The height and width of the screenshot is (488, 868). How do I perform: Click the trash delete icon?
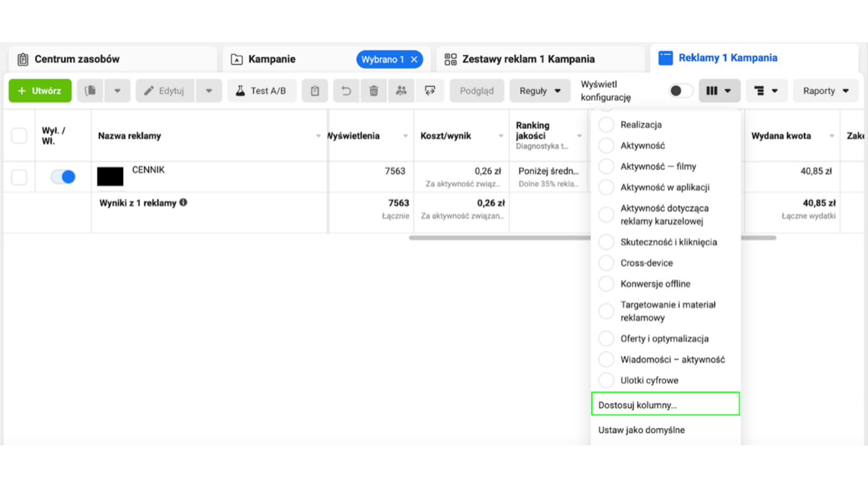374,91
